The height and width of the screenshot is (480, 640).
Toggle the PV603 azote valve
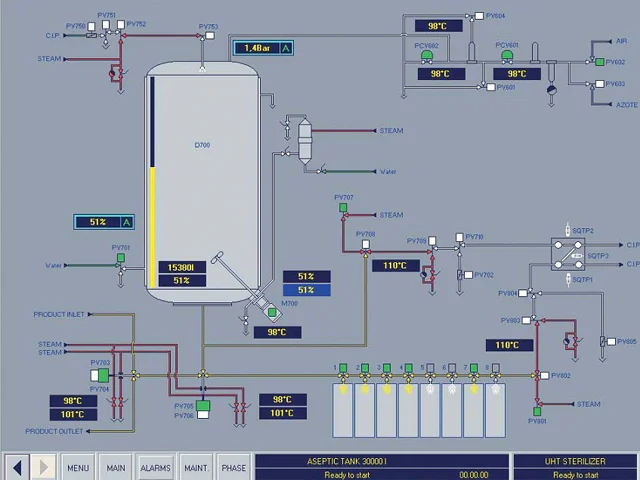pos(600,84)
